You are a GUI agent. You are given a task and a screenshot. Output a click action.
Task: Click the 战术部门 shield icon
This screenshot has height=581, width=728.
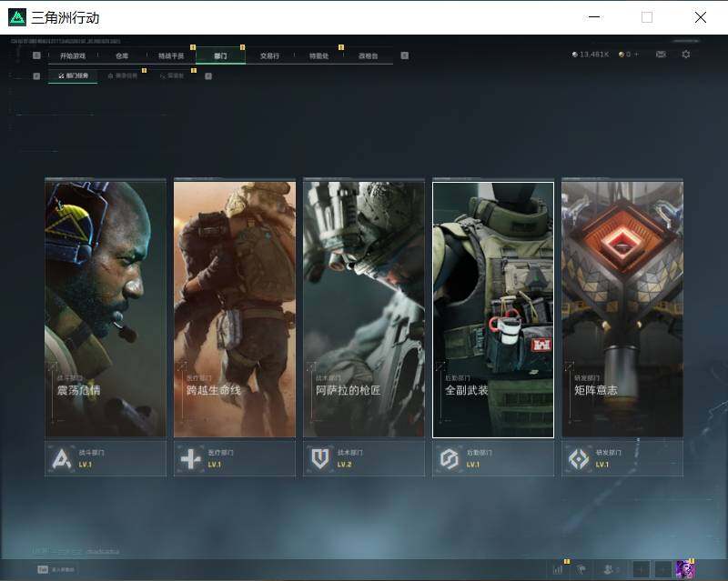coord(320,459)
